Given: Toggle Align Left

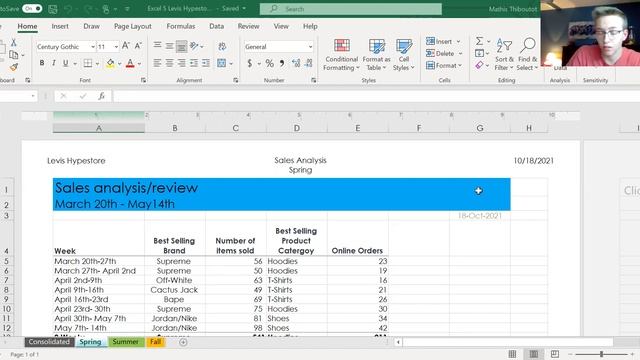Looking at the screenshot, I should 157,63.
